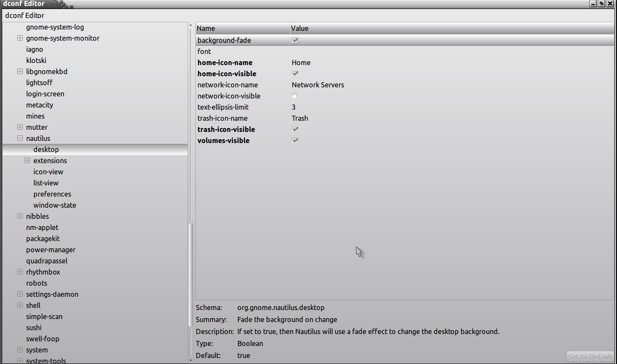Click the left tree pane vertical scrollbar

(x=191, y=274)
